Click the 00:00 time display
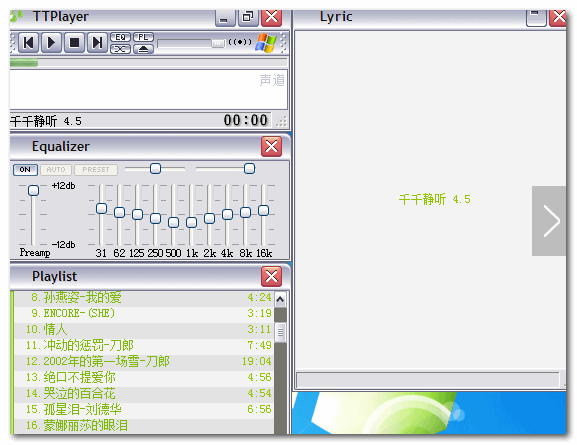This screenshot has height=445, width=577. [x=245, y=120]
